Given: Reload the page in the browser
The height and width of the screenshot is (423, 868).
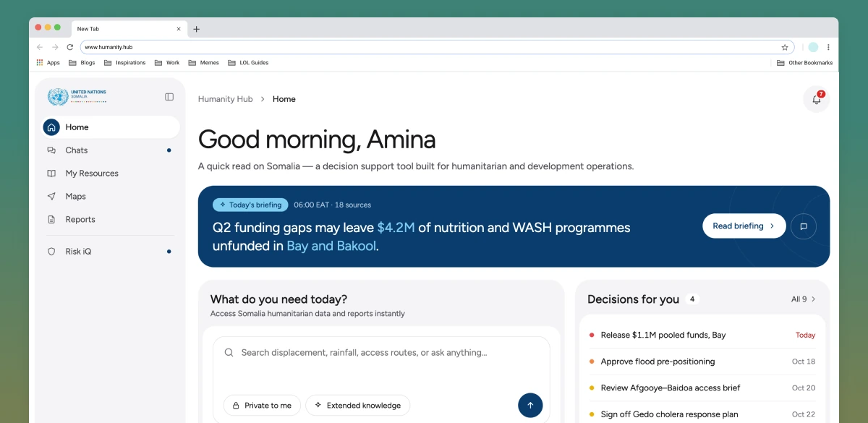Looking at the screenshot, I should click(x=70, y=47).
